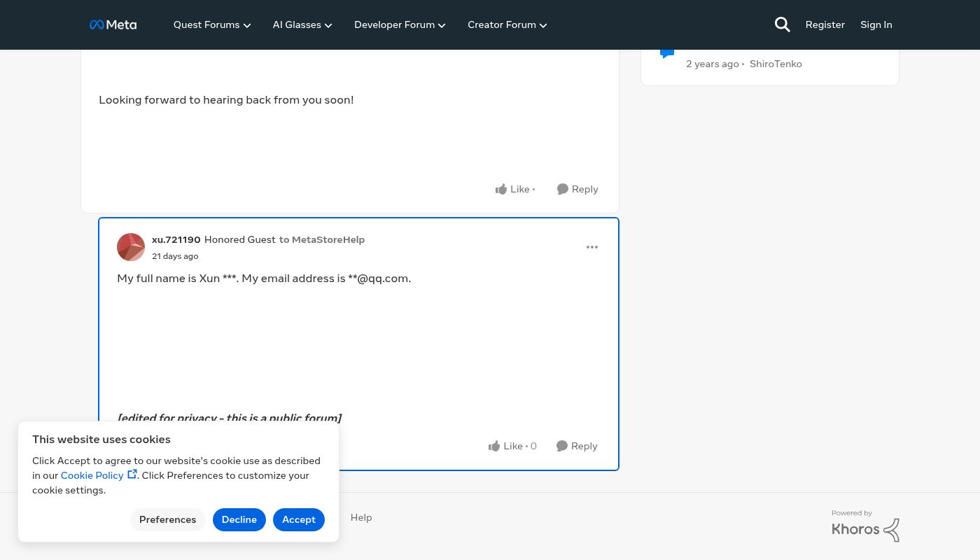The image size is (980, 560).
Task: Click the xu.721190 user avatar
Action: (131, 247)
